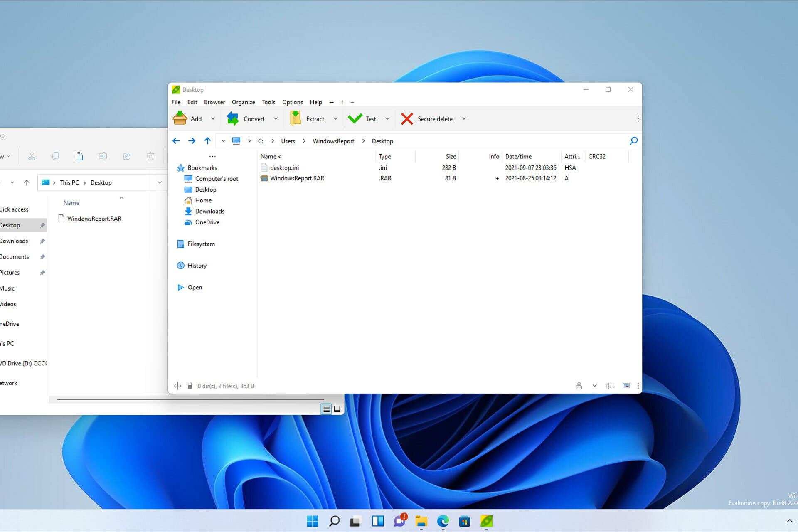Click the Navigate forward arrow
The height and width of the screenshot is (532, 798).
point(192,141)
